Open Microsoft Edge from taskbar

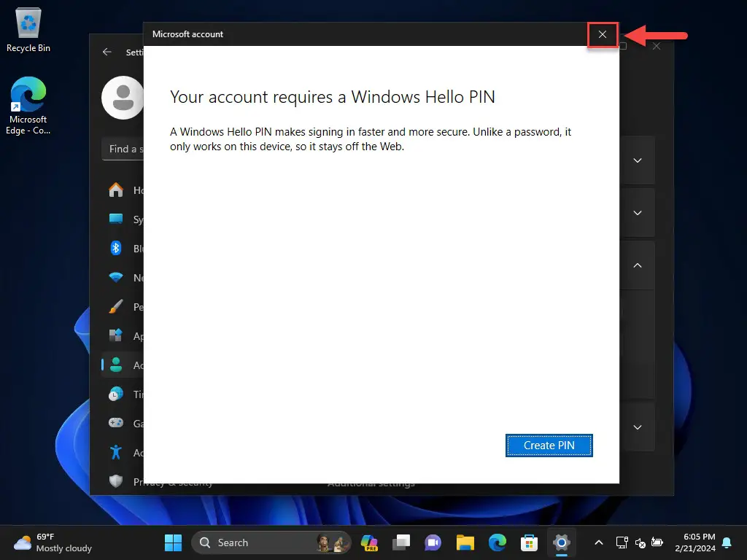click(x=498, y=542)
